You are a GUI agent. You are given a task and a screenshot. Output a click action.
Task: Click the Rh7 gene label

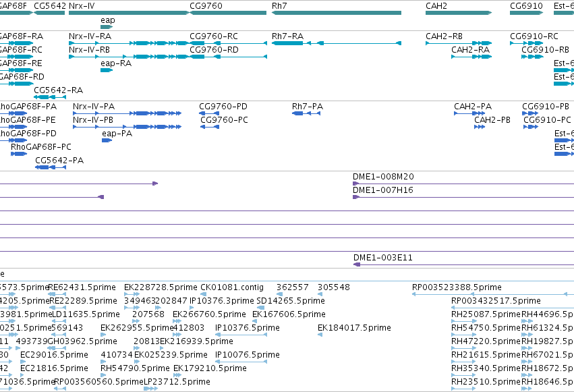click(x=279, y=6)
